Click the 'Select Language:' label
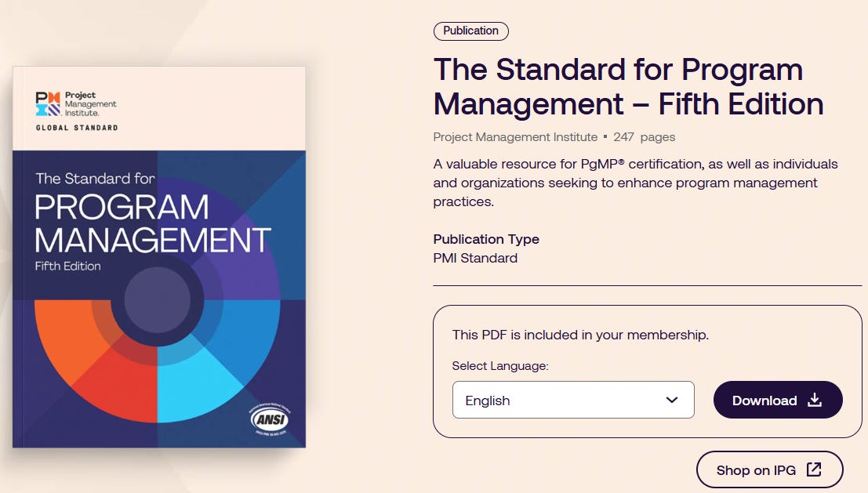 pyautogui.click(x=500, y=366)
